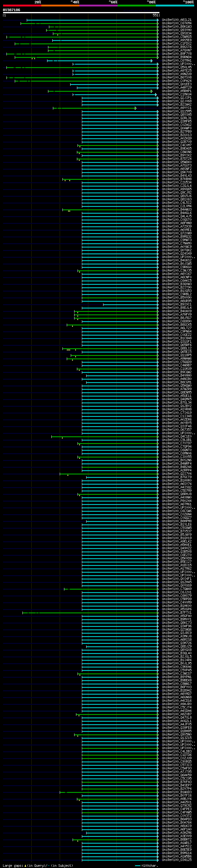Viewport: 197px width, 868px height.
Task: Select the UniRef100_Q4C1E0 label
Action: (176, 436)
